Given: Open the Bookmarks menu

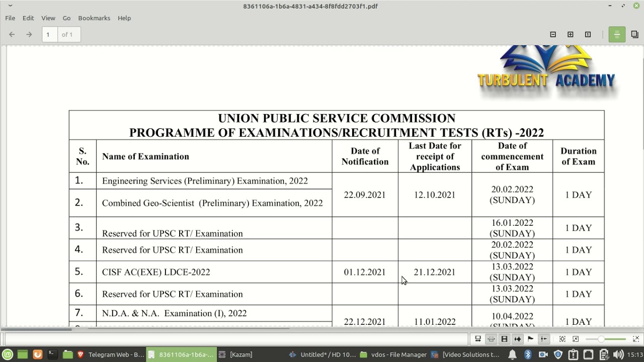Looking at the screenshot, I should tap(94, 18).
